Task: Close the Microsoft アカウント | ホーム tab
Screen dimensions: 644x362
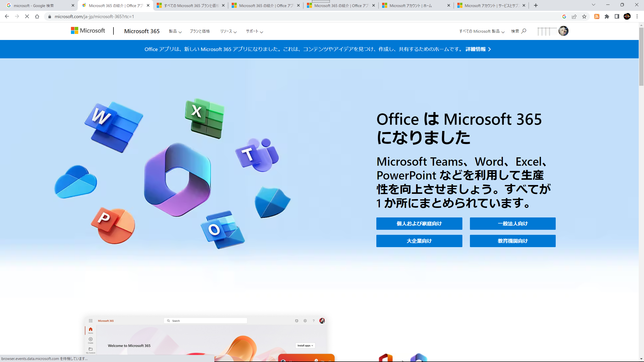Action: [449, 5]
